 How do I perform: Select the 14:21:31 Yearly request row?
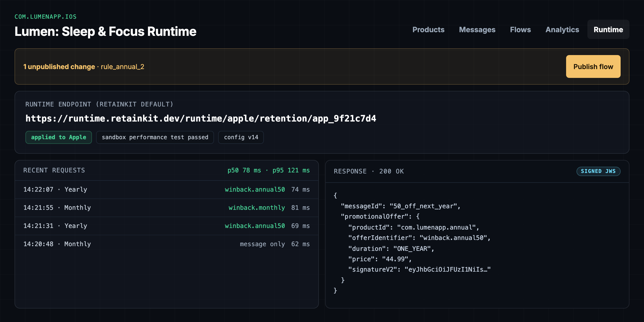[166, 226]
